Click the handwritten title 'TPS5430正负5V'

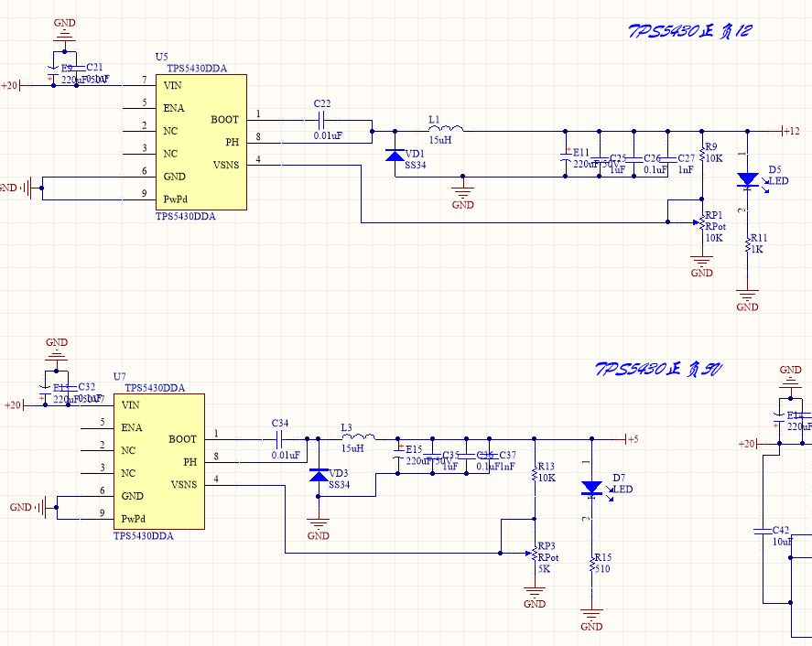click(x=658, y=369)
